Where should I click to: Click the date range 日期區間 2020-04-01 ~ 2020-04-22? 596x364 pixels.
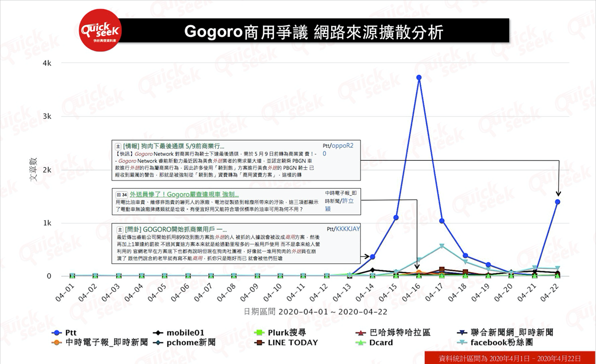point(315,312)
